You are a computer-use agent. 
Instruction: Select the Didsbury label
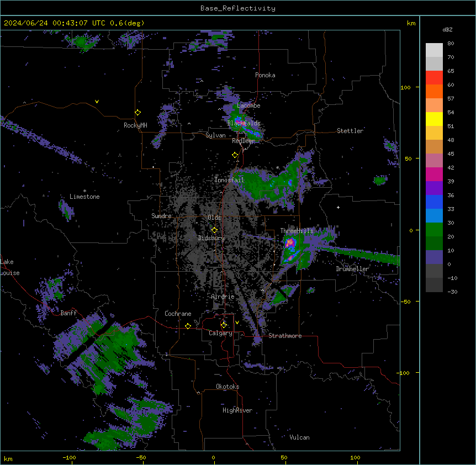click(x=211, y=238)
